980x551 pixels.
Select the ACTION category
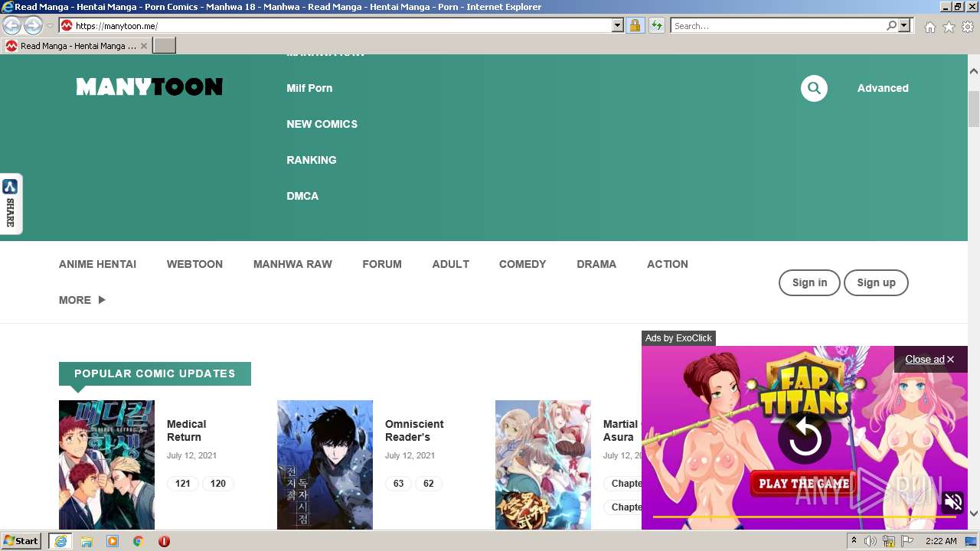click(x=668, y=264)
